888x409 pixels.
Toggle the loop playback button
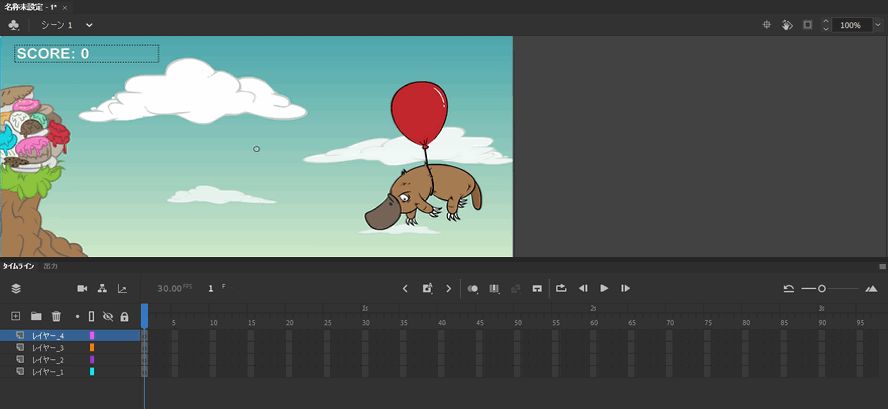[561, 289]
